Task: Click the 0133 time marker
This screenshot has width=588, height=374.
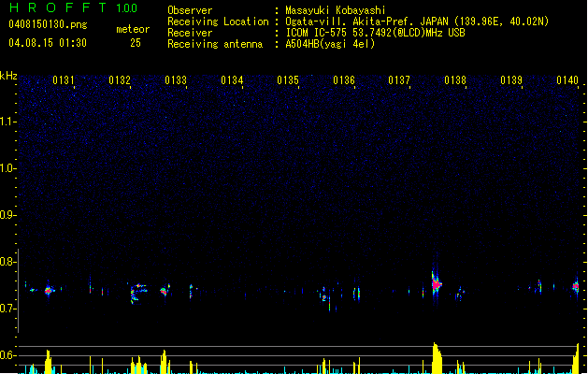Action: click(176, 80)
